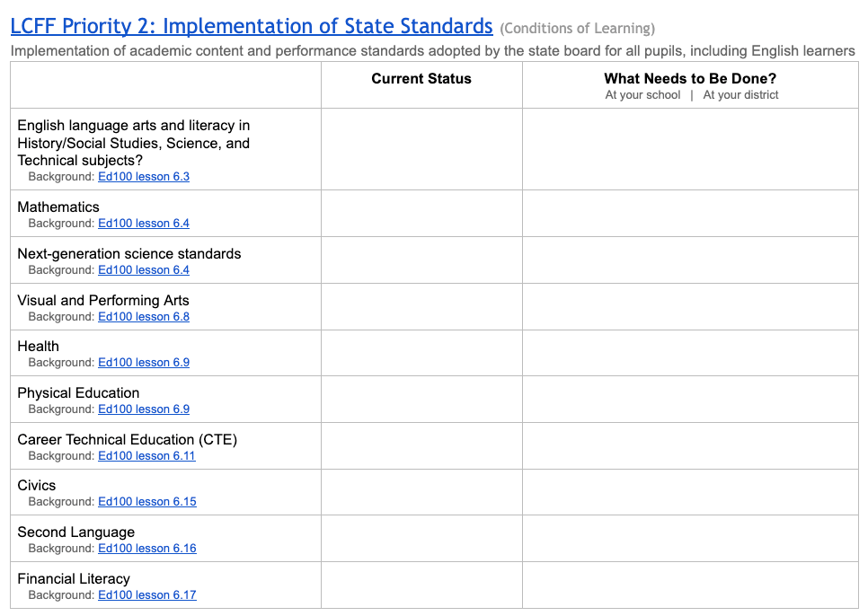
Task: Click Current Status cell for Next-generation science standards
Action: click(x=421, y=260)
